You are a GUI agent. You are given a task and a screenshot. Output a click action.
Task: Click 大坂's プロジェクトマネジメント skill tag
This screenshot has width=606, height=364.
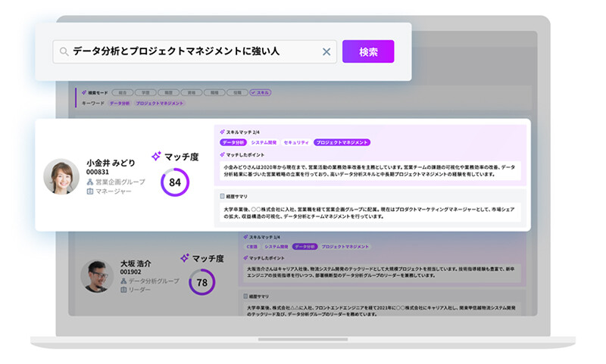click(345, 247)
